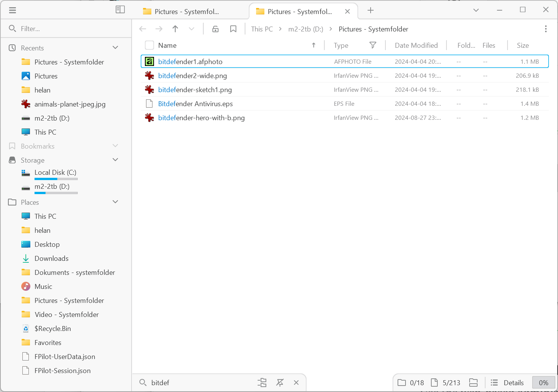Click the dual-pane layout icon near the tabs

pyautogui.click(x=120, y=9)
